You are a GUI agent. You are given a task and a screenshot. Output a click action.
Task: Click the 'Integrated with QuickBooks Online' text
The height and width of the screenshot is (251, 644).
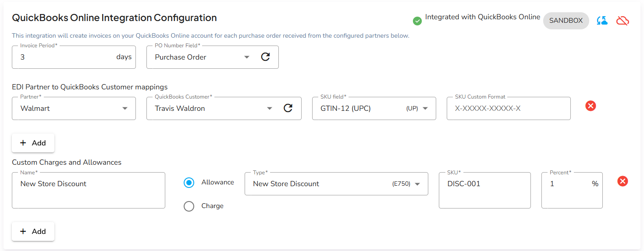[x=483, y=17]
